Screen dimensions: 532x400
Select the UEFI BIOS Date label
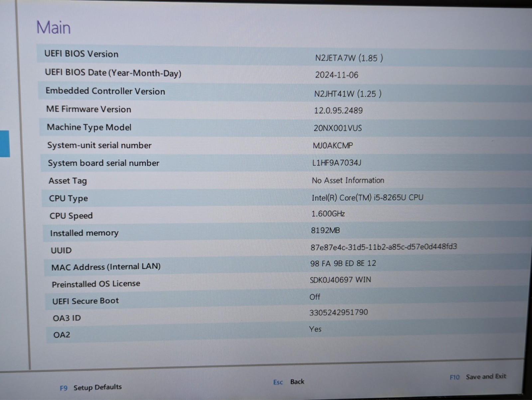(x=113, y=73)
